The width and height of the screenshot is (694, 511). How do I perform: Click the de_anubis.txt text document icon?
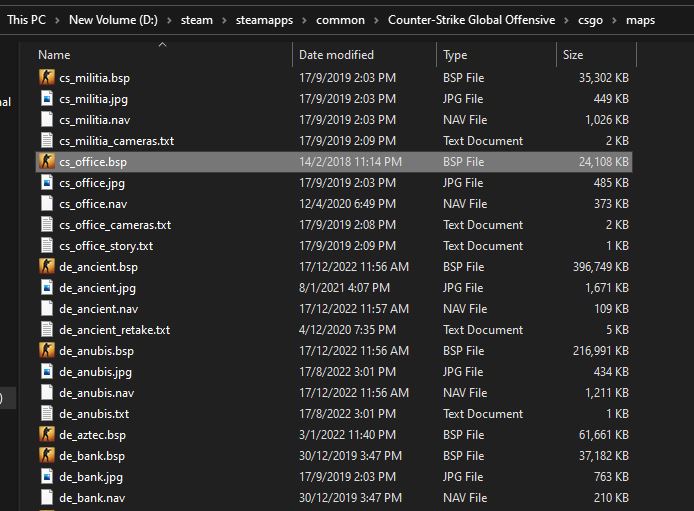click(x=46, y=414)
